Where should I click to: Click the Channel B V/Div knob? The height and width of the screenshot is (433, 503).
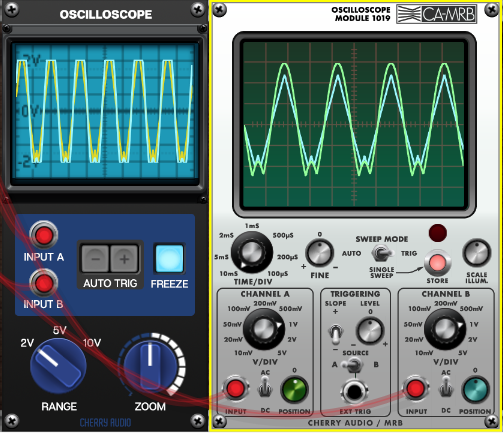[445, 329]
